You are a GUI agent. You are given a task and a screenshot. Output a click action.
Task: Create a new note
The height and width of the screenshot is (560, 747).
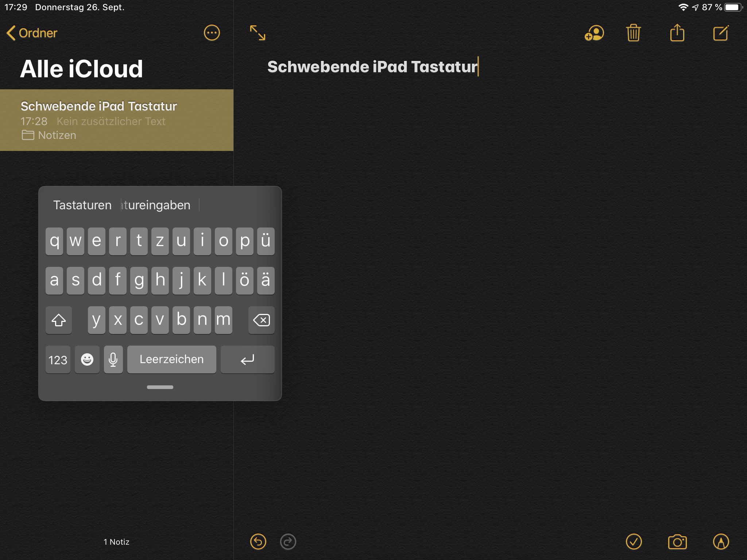(721, 33)
